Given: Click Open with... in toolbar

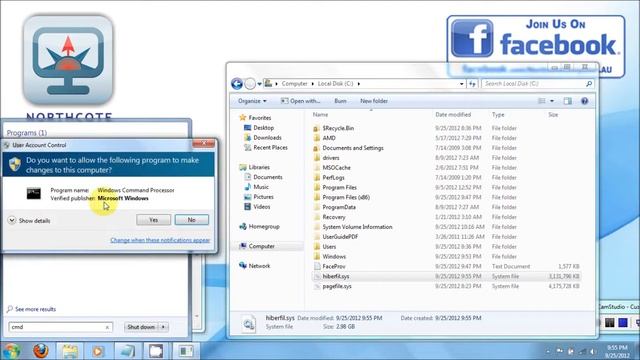Looking at the screenshot, I should [x=300, y=101].
